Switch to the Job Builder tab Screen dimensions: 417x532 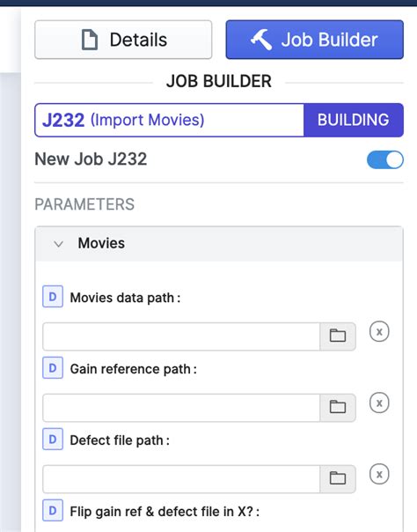(x=315, y=40)
